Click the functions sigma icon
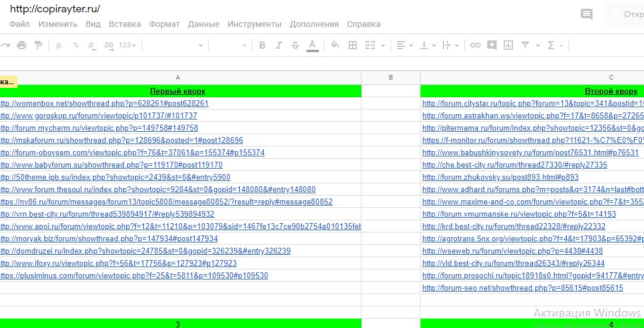 tap(551, 45)
